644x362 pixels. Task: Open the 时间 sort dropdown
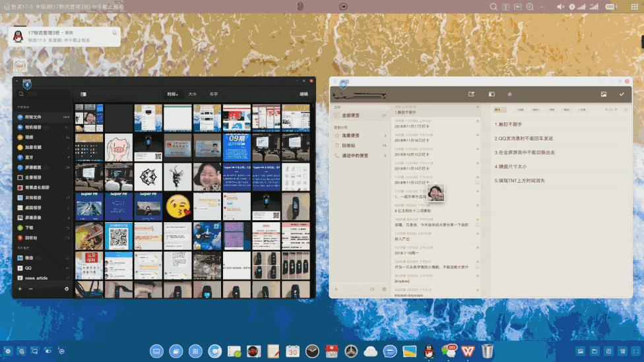[x=172, y=94]
